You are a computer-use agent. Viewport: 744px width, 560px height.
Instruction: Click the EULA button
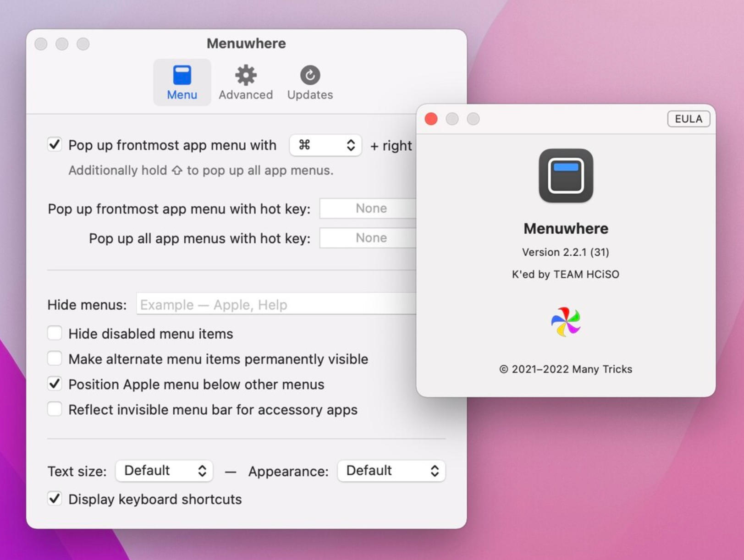coord(689,119)
